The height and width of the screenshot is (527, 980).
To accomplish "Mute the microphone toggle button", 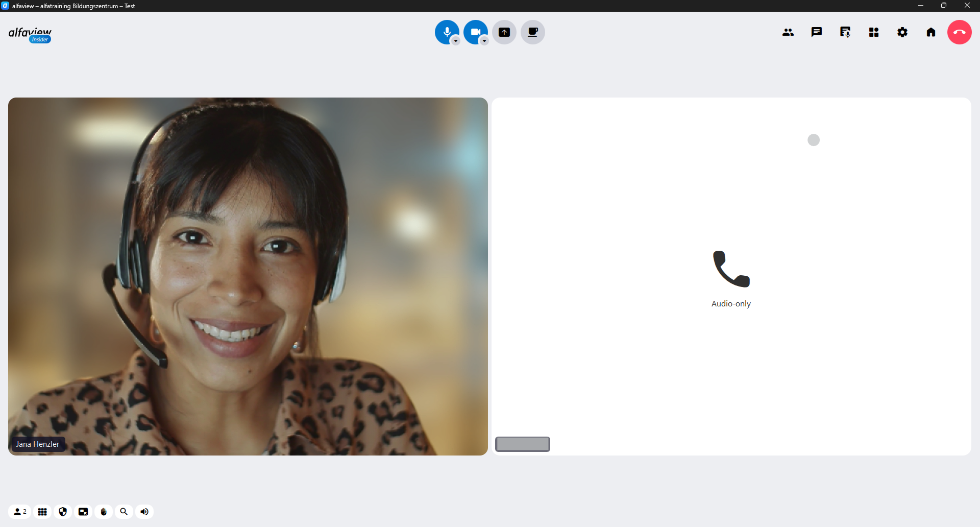I will (x=447, y=32).
